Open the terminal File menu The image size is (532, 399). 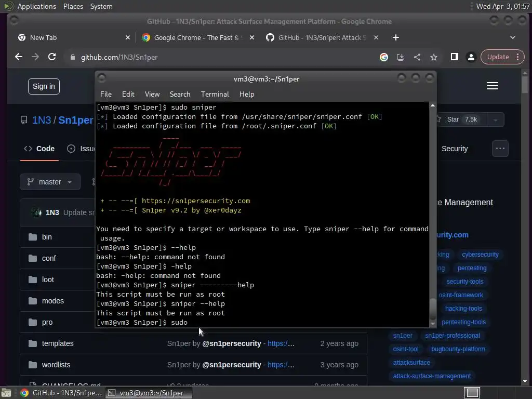[x=106, y=95]
